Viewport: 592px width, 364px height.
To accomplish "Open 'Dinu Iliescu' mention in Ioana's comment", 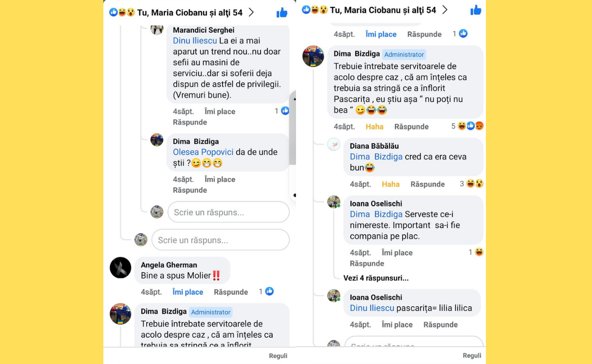I will 372,308.
